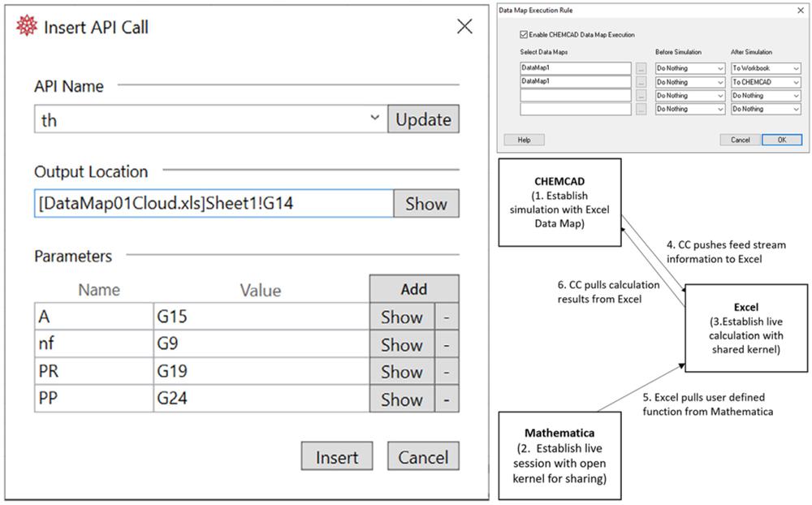The height and width of the screenshot is (505, 812).
Task: Click the '...' browse button in the third data map row
Action: coord(641,96)
